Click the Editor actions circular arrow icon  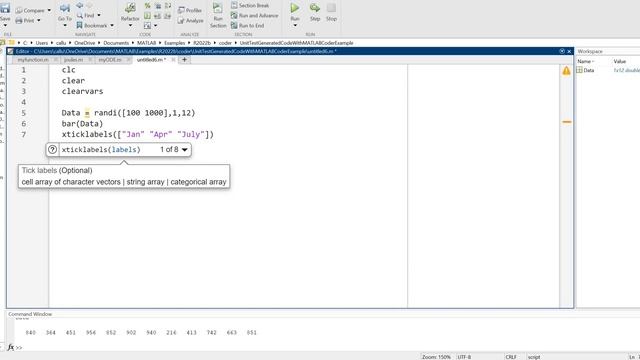[562, 51]
